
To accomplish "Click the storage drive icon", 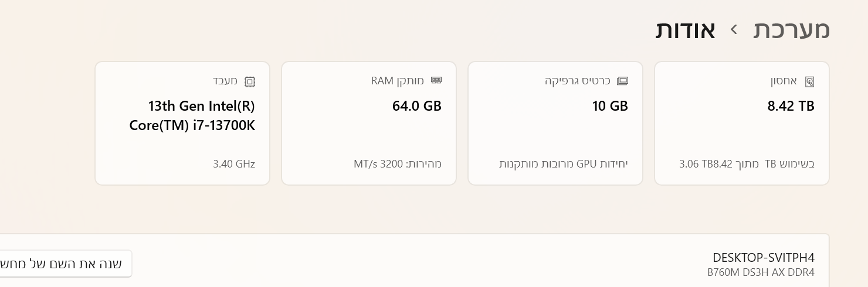I will [x=809, y=81].
